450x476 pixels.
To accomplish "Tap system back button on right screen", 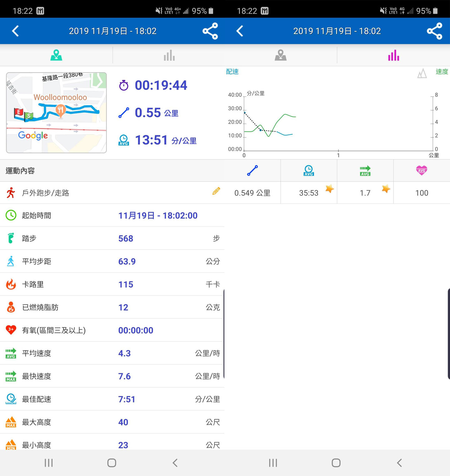I will click(x=399, y=463).
